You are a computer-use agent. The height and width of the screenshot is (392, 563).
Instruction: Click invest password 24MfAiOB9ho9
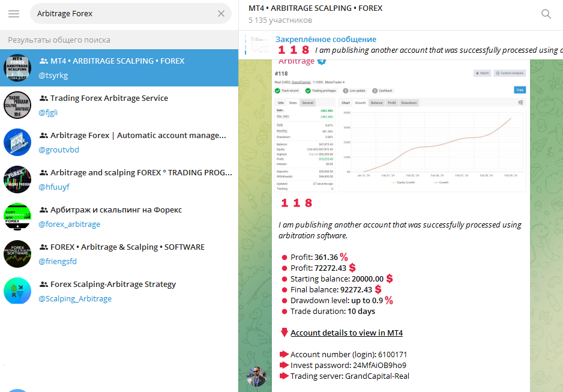click(x=379, y=366)
